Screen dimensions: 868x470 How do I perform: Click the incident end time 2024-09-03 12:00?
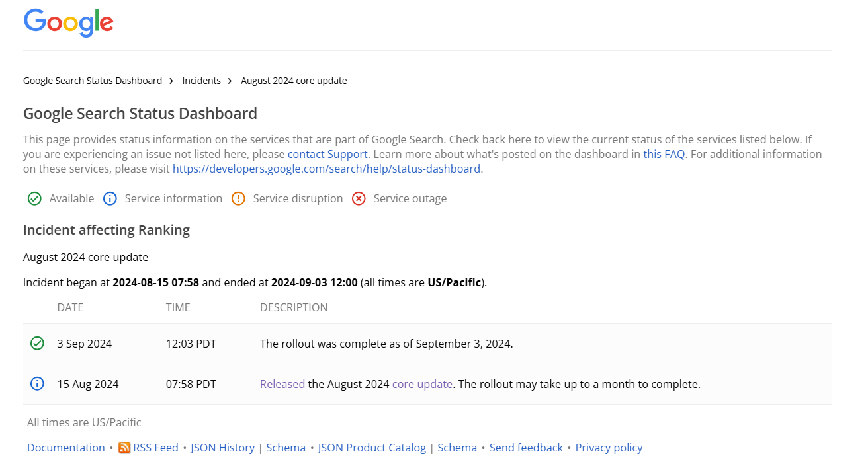tap(314, 282)
